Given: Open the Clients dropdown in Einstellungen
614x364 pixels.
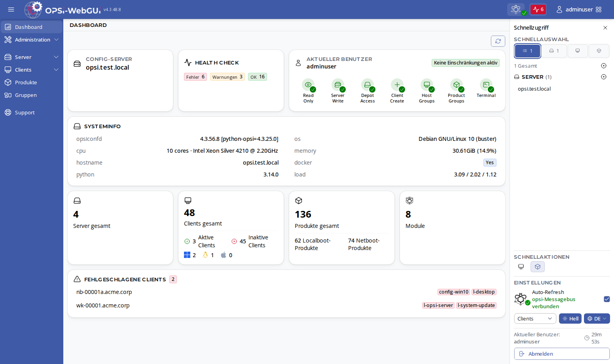Looking at the screenshot, I should point(535,318).
